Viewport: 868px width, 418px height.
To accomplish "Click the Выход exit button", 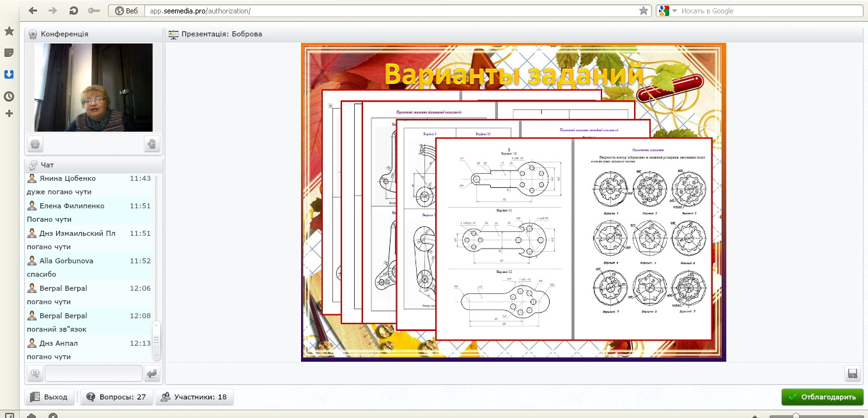I will pyautogui.click(x=50, y=397).
